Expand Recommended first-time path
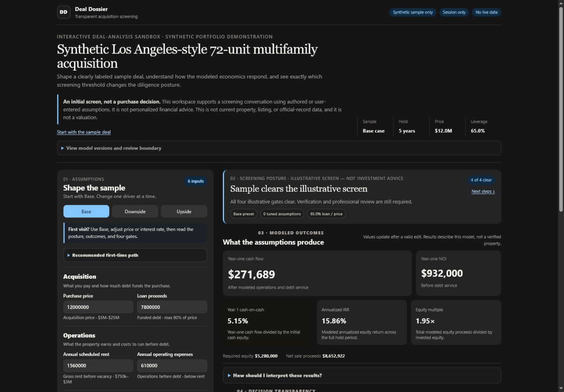The height and width of the screenshot is (392, 564). point(135,255)
